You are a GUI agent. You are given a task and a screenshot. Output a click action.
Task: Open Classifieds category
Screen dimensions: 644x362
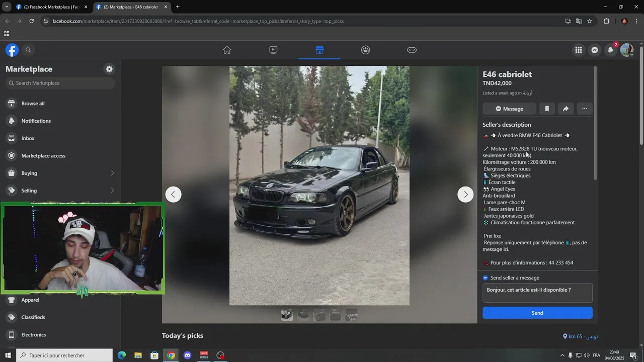60,317
